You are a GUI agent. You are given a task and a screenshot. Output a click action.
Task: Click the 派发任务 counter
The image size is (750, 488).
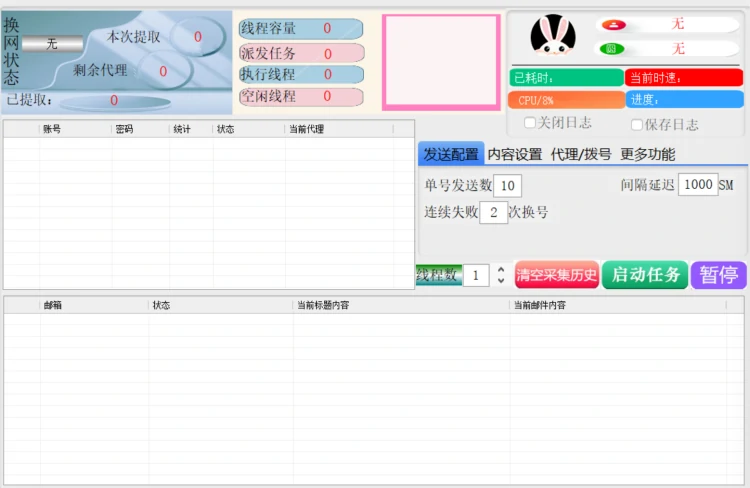[x=301, y=53]
